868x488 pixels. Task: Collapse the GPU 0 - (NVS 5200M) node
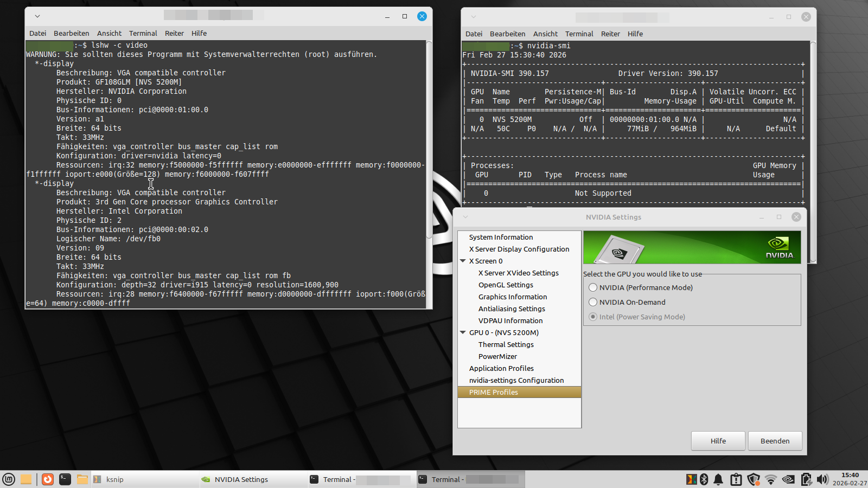[463, 333]
